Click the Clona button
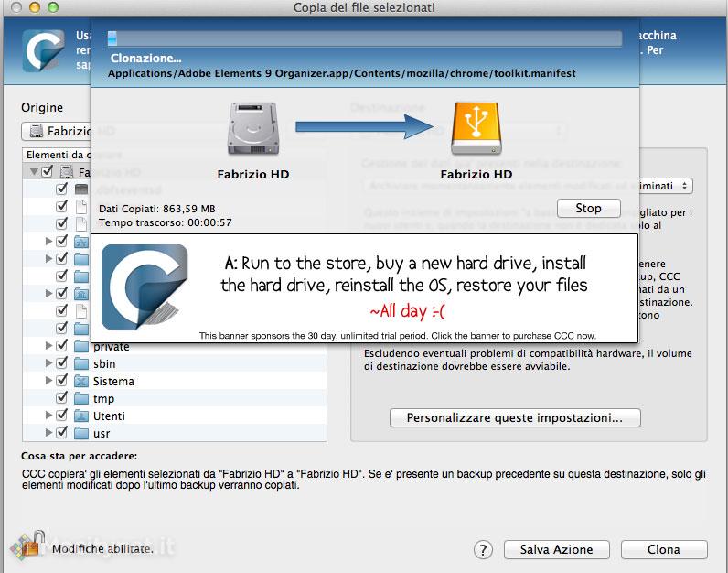This screenshot has height=573, width=728. 664,550
